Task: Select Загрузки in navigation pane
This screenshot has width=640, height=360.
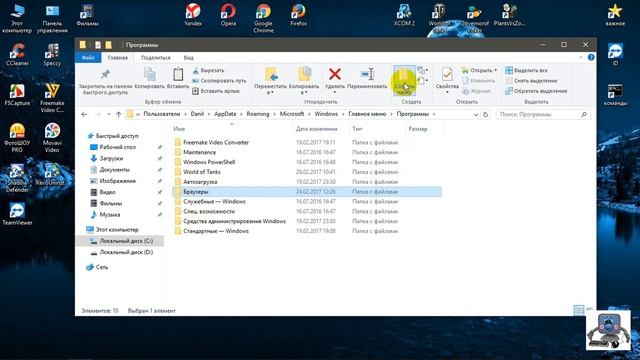Action: coord(111,158)
